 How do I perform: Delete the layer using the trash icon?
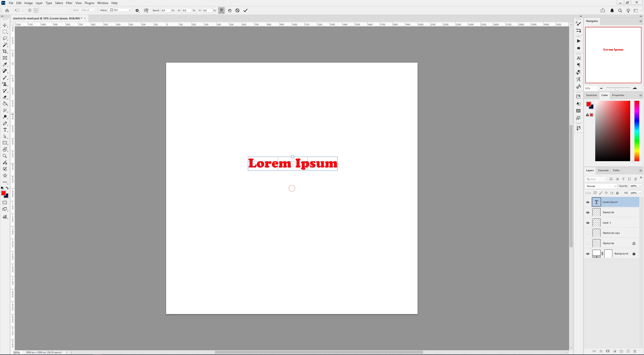(635, 351)
